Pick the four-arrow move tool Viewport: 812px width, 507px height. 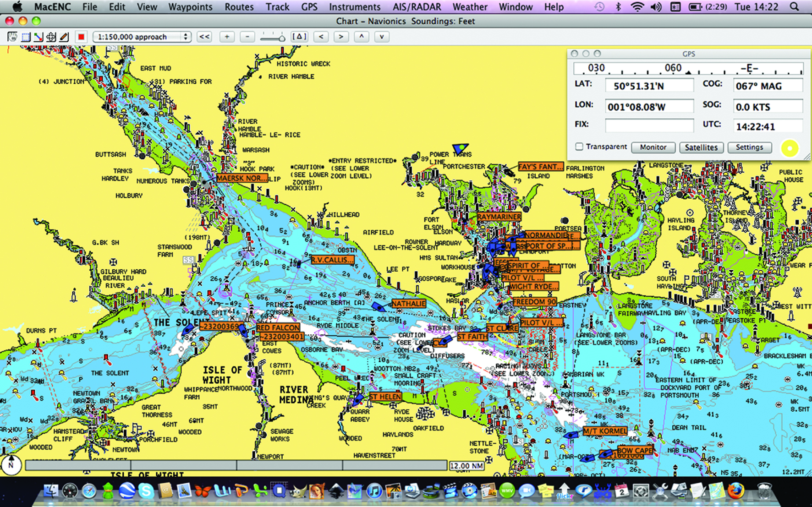click(x=51, y=37)
